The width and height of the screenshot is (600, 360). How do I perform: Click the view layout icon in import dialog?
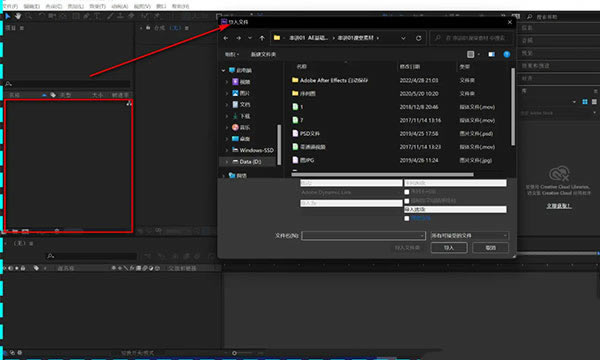point(471,54)
